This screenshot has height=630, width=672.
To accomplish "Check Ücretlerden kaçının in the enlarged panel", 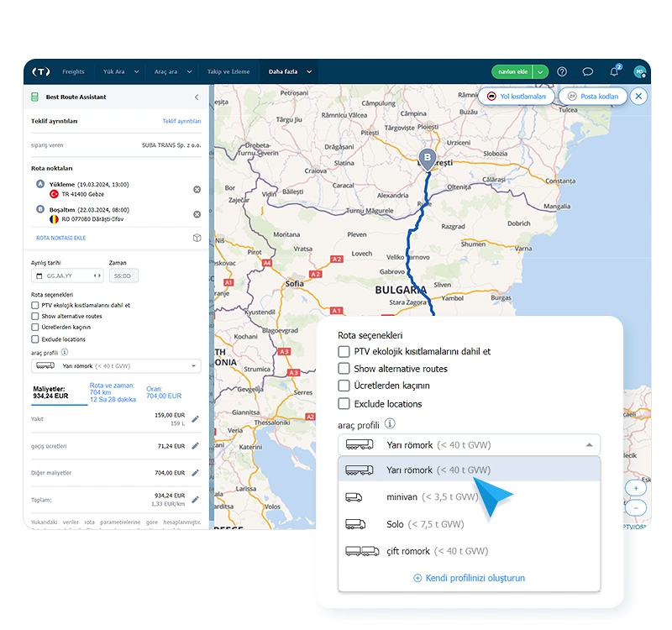I will [x=344, y=386].
